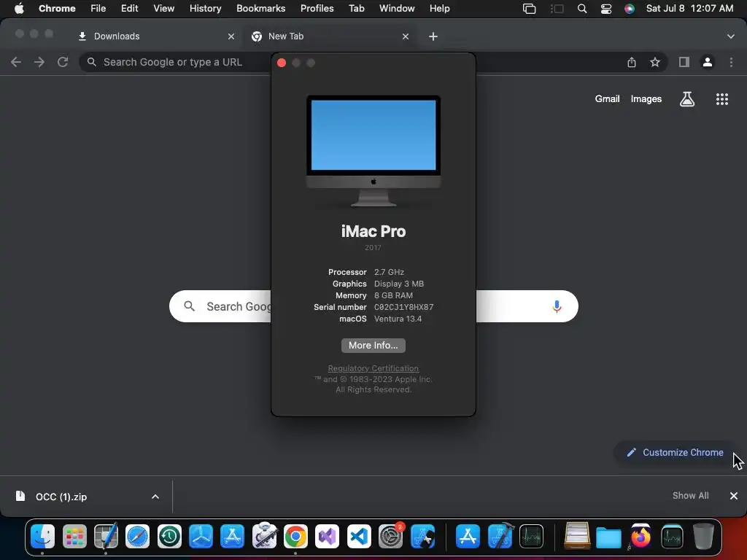Start voice search with the microphone icon
Viewport: 747px width, 560px height.
(x=557, y=306)
